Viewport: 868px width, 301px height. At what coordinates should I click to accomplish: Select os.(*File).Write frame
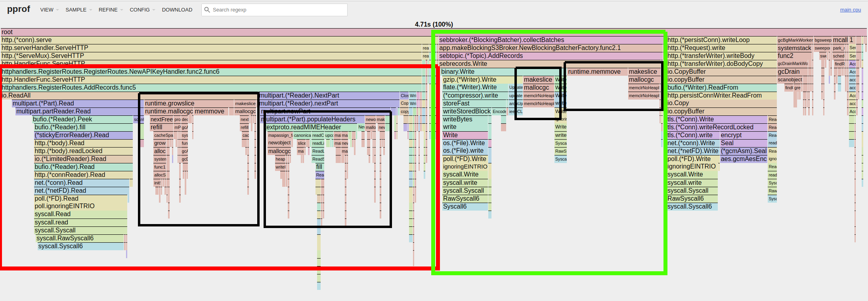tap(465, 143)
